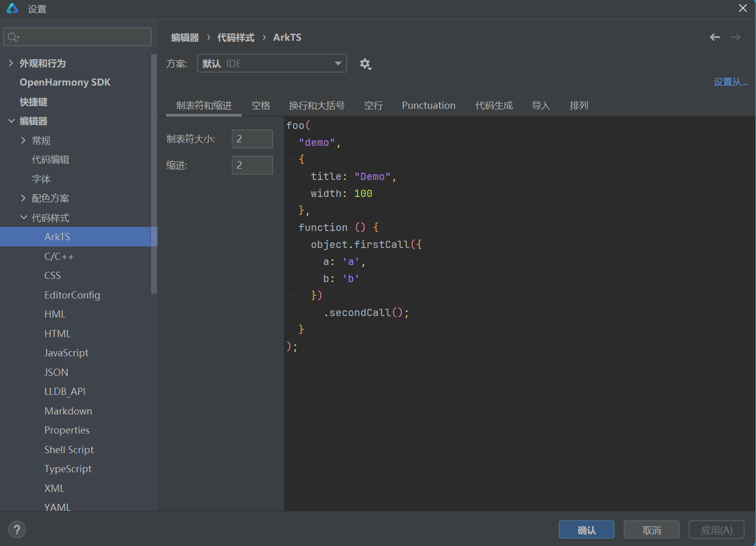Select LLDB_API code style item
The image size is (756, 546).
pos(65,391)
